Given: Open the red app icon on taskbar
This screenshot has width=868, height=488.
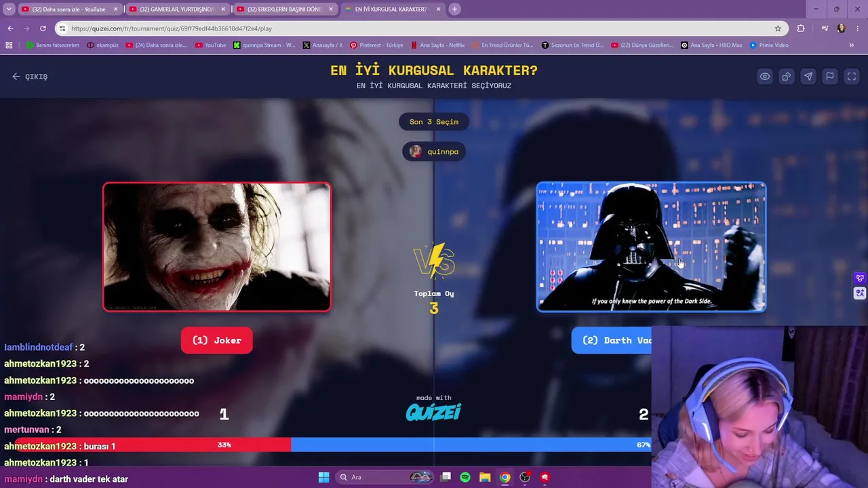Looking at the screenshot, I should click(545, 477).
